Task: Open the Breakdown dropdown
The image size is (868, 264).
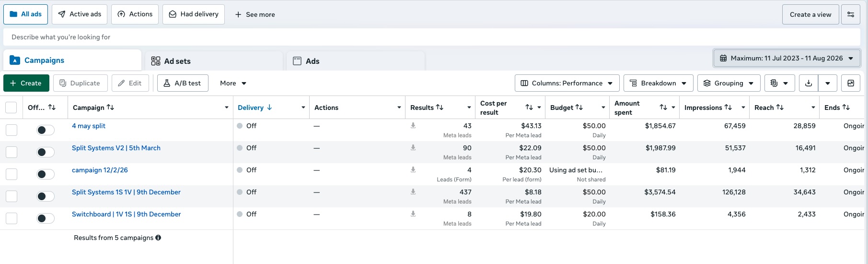Action: (x=659, y=83)
